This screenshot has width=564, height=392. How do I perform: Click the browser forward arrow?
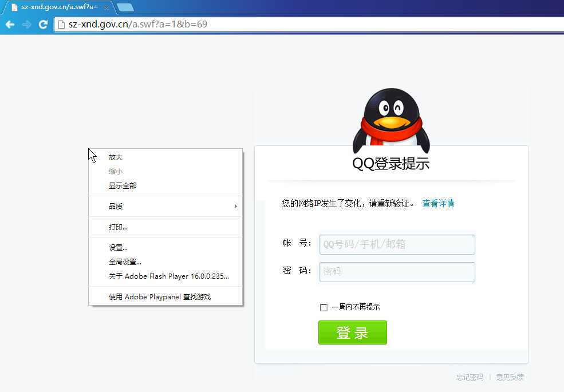click(26, 25)
